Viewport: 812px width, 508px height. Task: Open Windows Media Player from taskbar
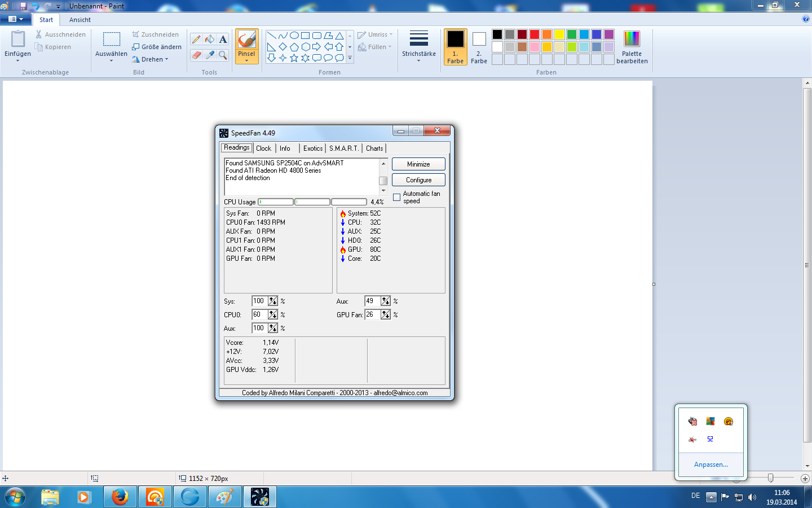coord(85,497)
